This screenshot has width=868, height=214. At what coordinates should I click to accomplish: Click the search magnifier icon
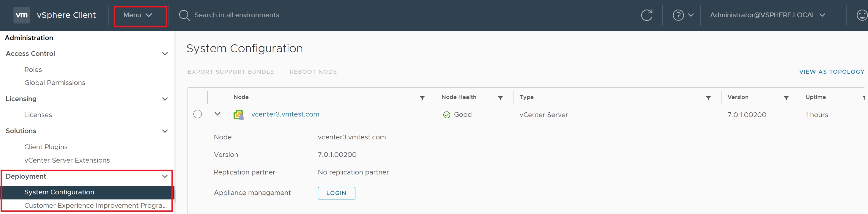coord(184,15)
